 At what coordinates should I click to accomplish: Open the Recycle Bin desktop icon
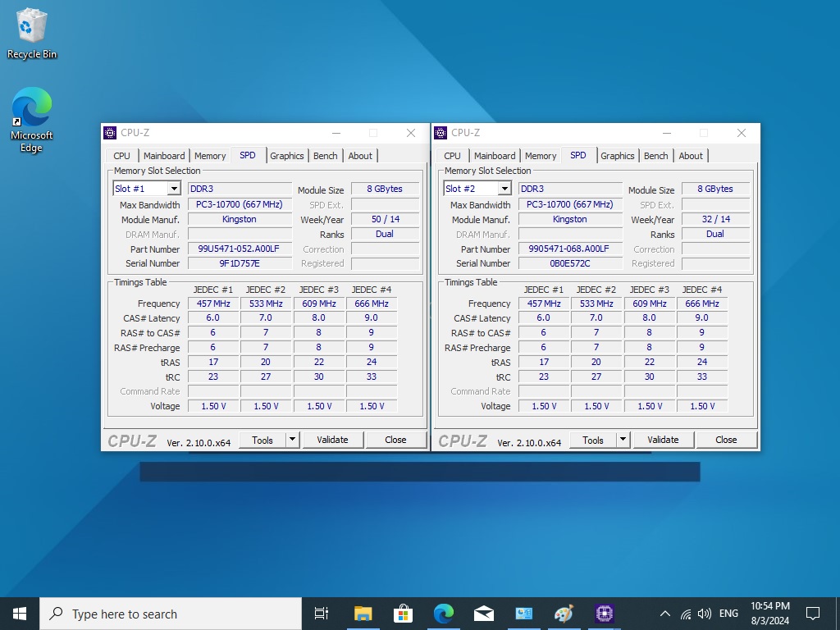tap(31, 34)
